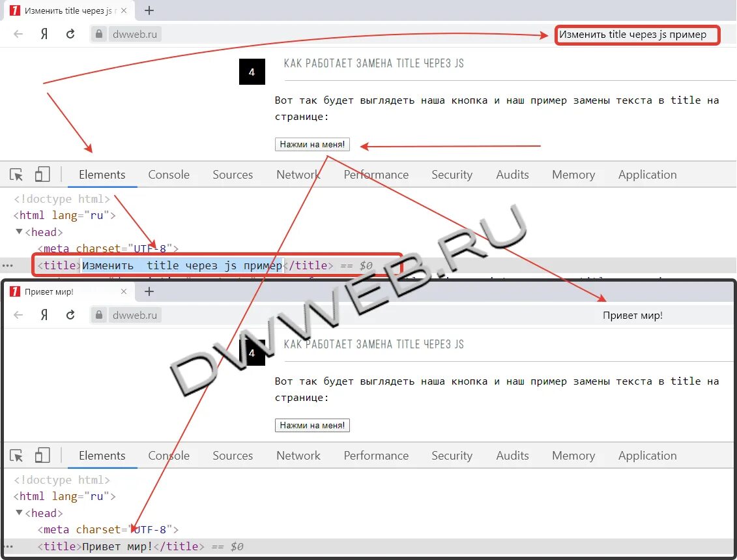The width and height of the screenshot is (737, 560).
Task: Reload the page in the upper browser window
Action: coord(70,34)
